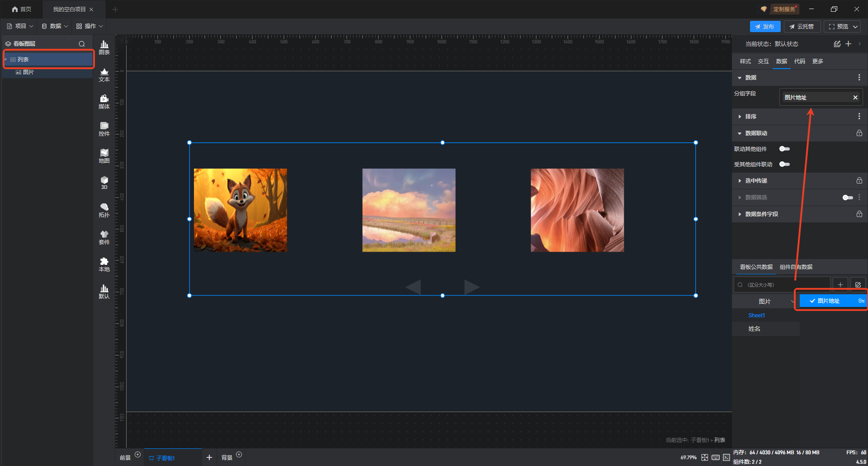Add foreground layer with 前景 plus icon
The width and height of the screenshot is (868, 466).
coord(138,455)
